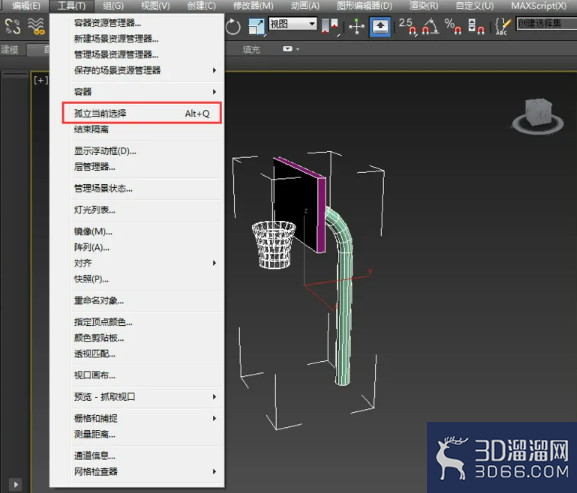This screenshot has width=577, height=493.
Task: Click the 创建选择集 input field
Action: click(x=546, y=24)
